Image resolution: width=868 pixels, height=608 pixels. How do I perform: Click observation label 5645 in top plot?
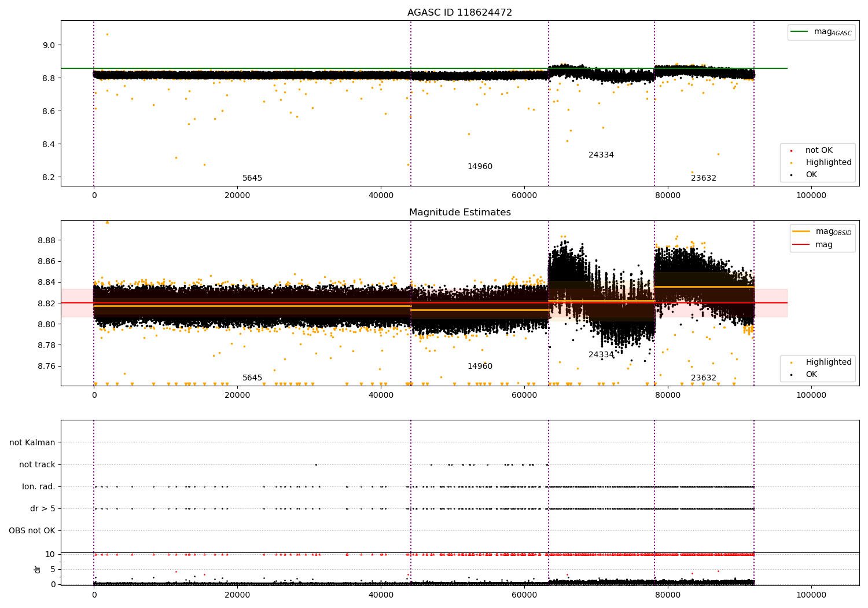point(252,178)
